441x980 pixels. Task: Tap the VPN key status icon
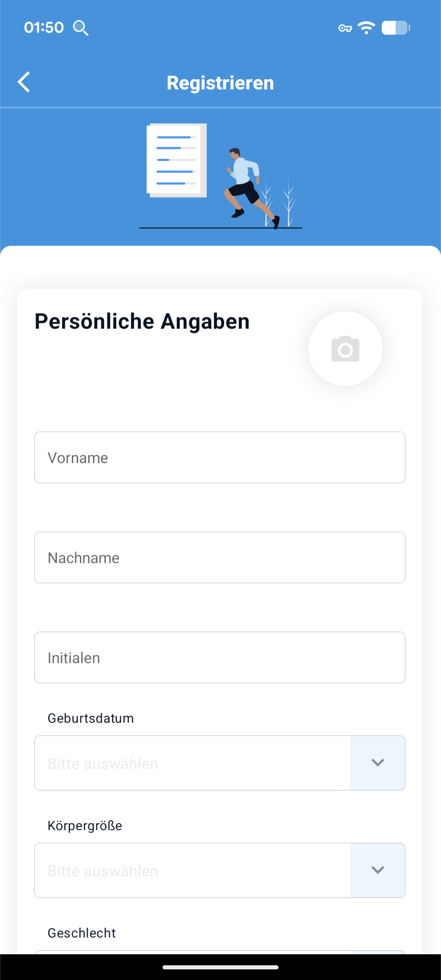(x=345, y=28)
